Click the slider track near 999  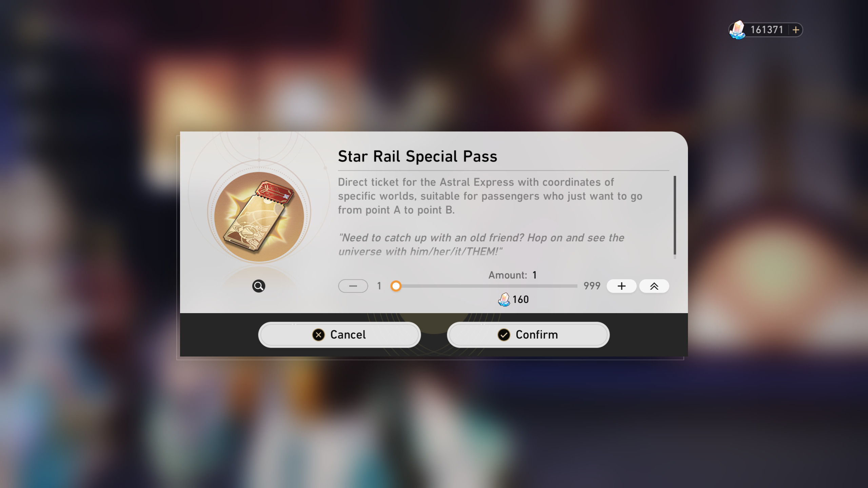point(570,286)
